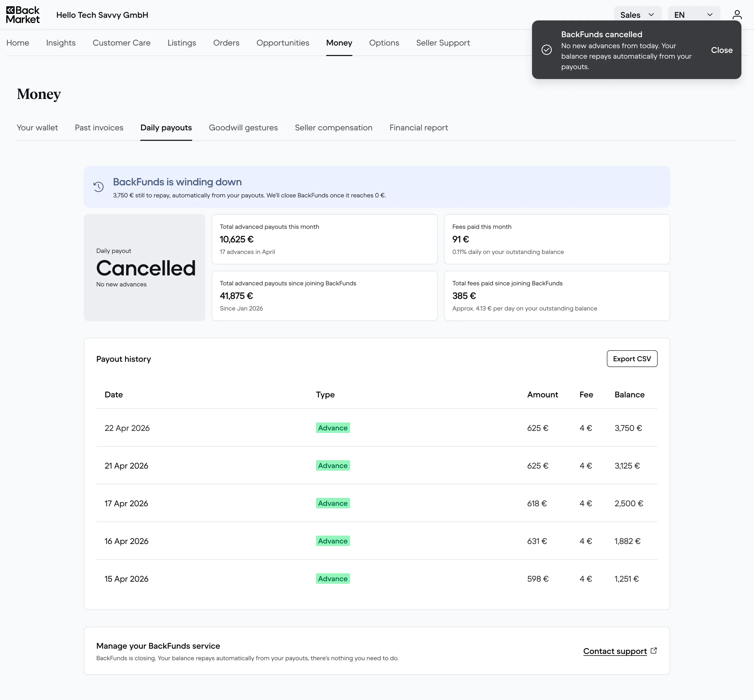Click the 15 Apr 2026 date cell
754x700 pixels.
126,579
